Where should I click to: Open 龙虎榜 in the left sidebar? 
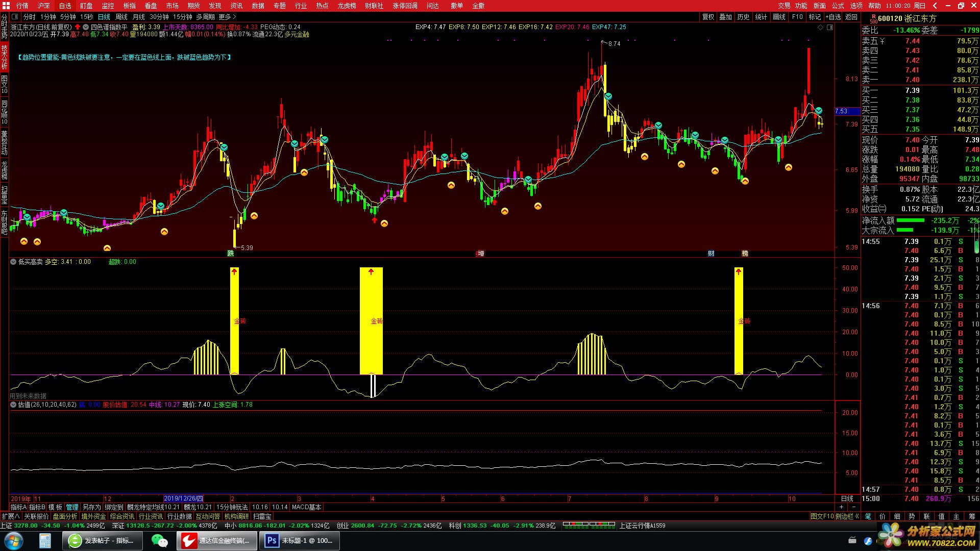[5, 170]
